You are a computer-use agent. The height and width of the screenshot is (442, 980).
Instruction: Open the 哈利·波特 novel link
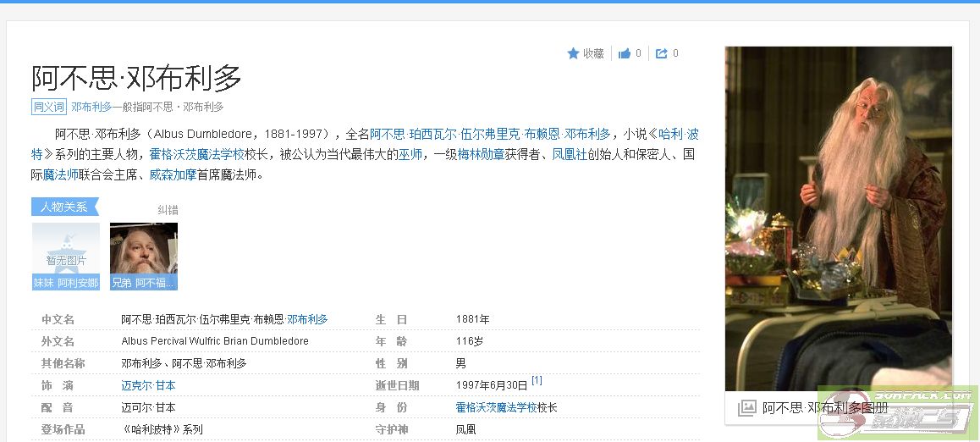coord(679,134)
